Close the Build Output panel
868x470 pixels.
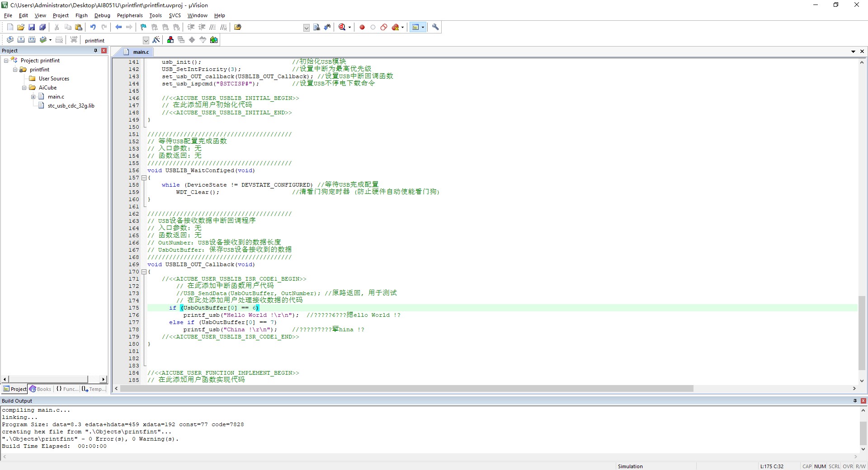(x=863, y=401)
